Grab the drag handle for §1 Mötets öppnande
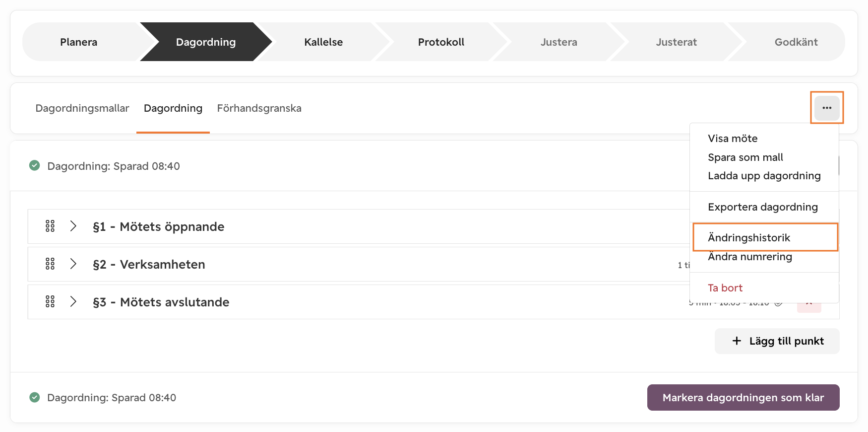868x432 pixels. point(50,226)
